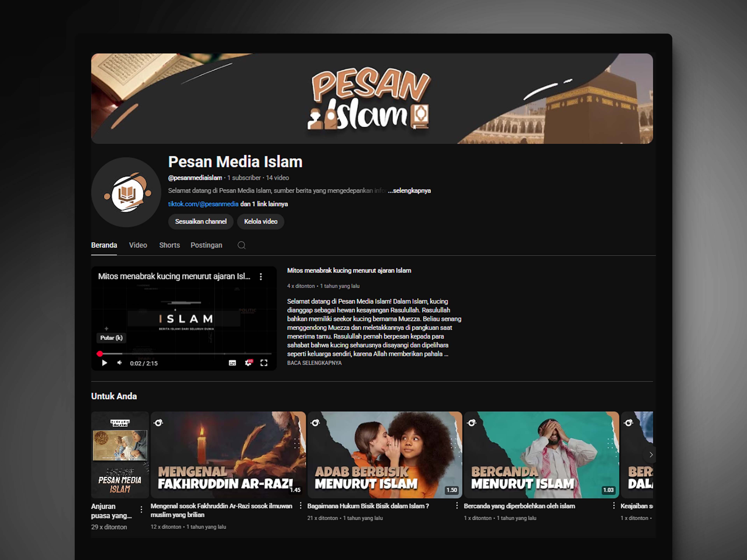The image size is (747, 560).
Task: Enter fullscreen mode in video player
Action: [x=264, y=363]
